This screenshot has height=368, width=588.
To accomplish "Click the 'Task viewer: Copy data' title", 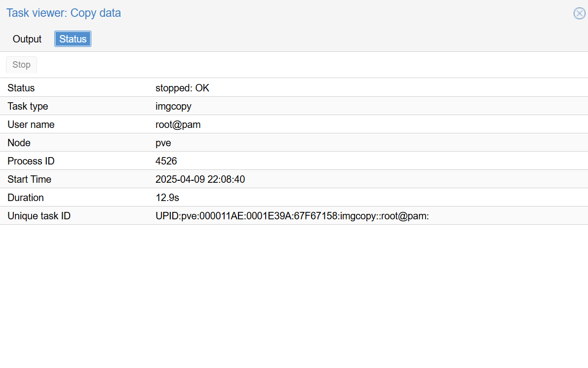I will (x=64, y=13).
